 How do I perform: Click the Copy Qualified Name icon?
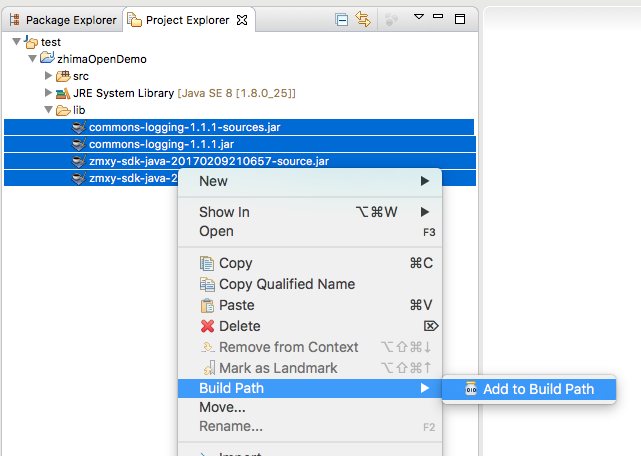(207, 284)
